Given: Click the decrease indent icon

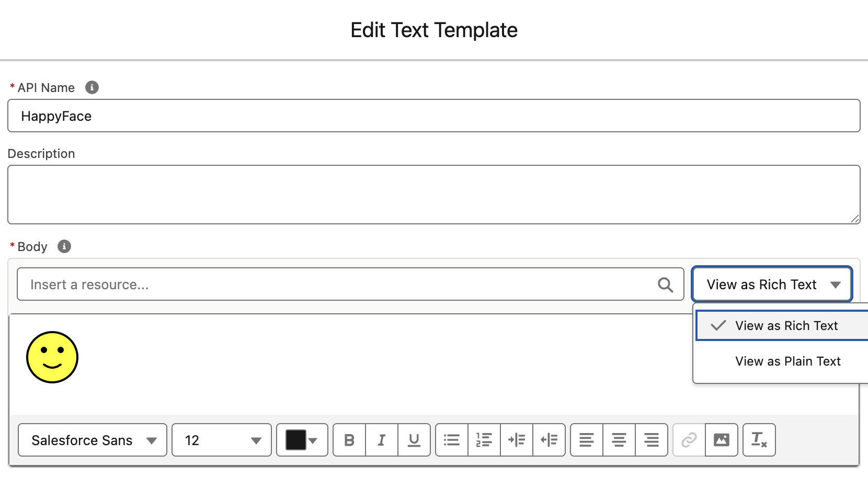Looking at the screenshot, I should tap(549, 440).
